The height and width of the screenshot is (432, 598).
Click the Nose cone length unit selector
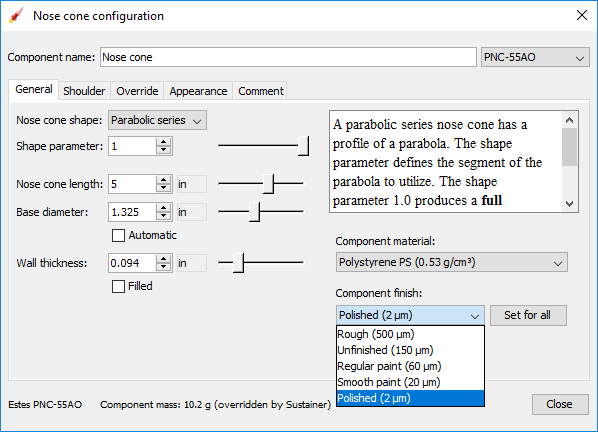pyautogui.click(x=192, y=184)
